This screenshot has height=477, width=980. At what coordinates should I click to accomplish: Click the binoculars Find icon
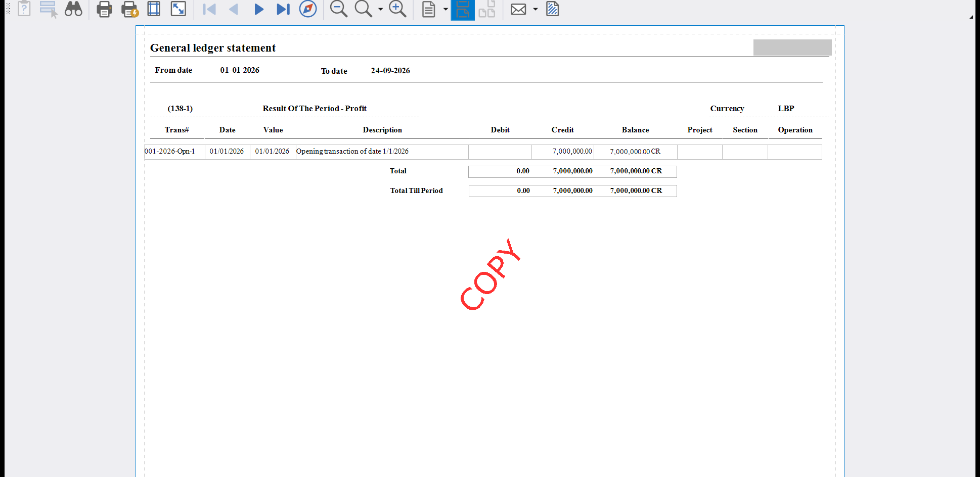click(73, 9)
